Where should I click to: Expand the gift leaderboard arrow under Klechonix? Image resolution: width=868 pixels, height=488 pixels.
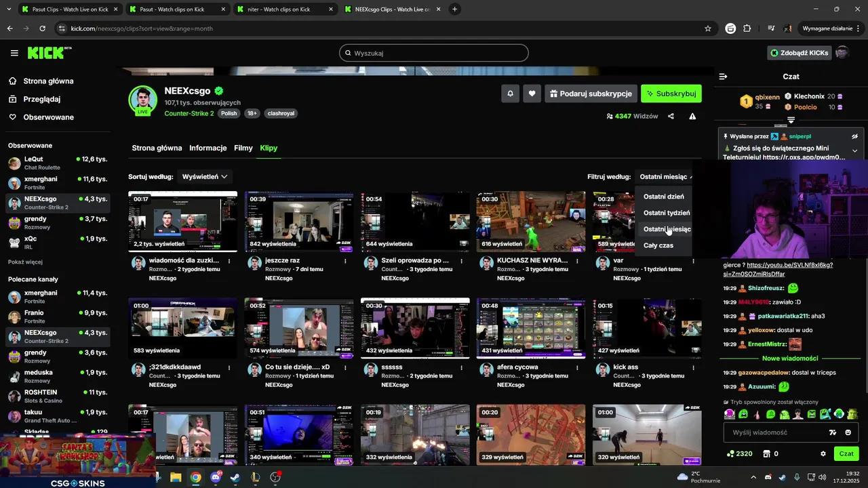click(791, 120)
